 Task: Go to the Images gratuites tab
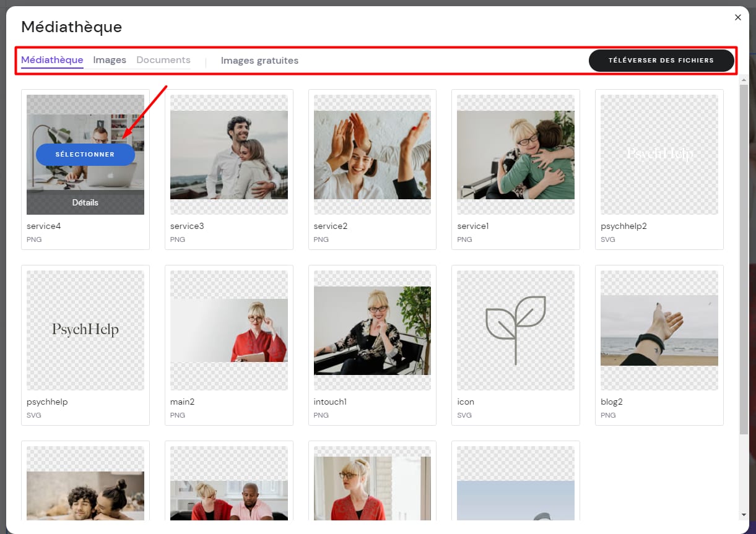(259, 61)
